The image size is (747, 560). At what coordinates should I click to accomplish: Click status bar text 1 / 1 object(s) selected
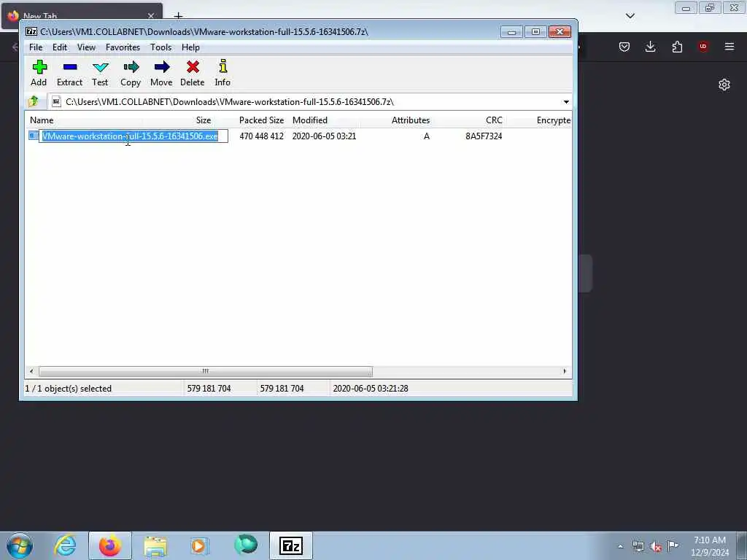68,389
